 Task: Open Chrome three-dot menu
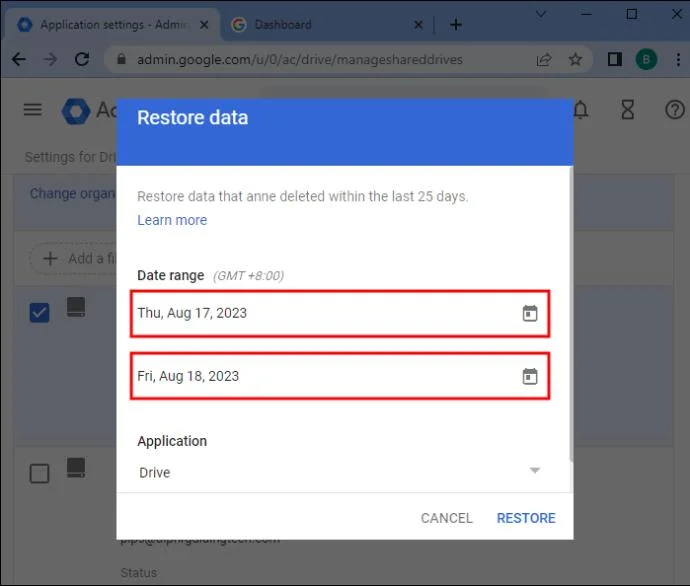pyautogui.click(x=678, y=59)
